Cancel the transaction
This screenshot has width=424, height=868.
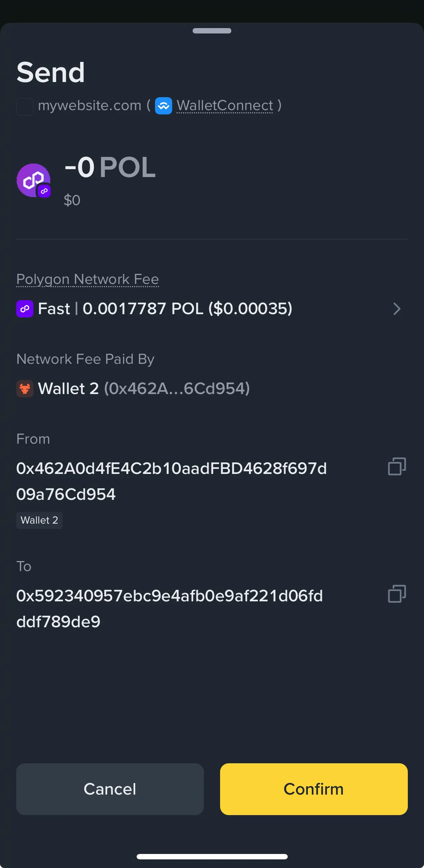click(x=110, y=789)
